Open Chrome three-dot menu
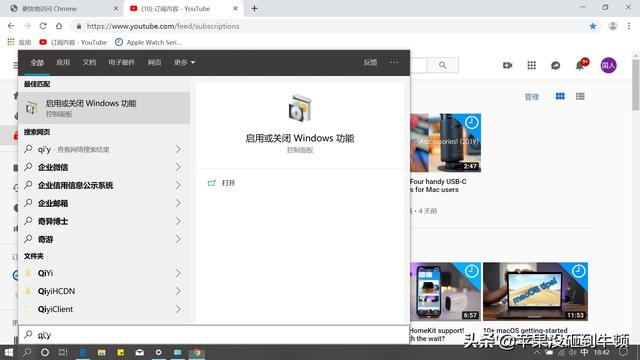 point(629,26)
